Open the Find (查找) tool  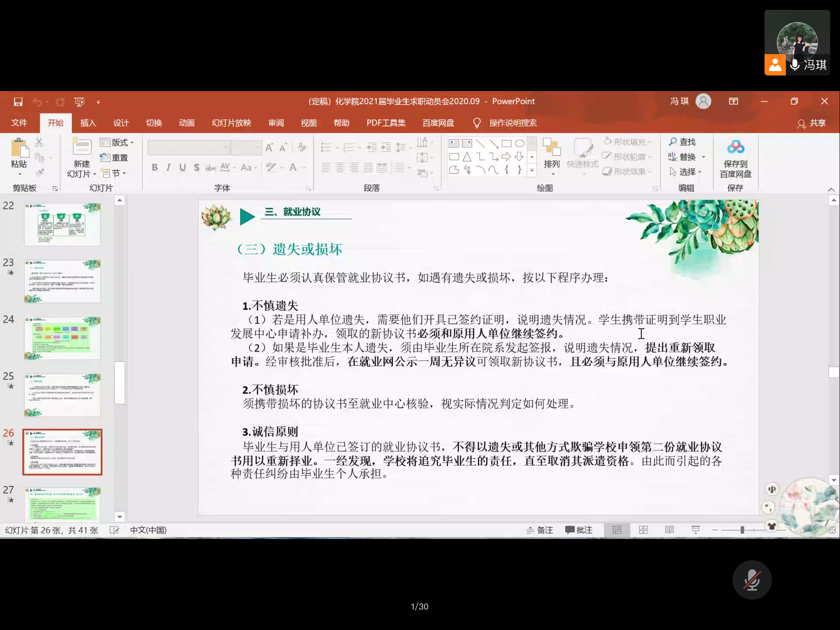(x=682, y=142)
